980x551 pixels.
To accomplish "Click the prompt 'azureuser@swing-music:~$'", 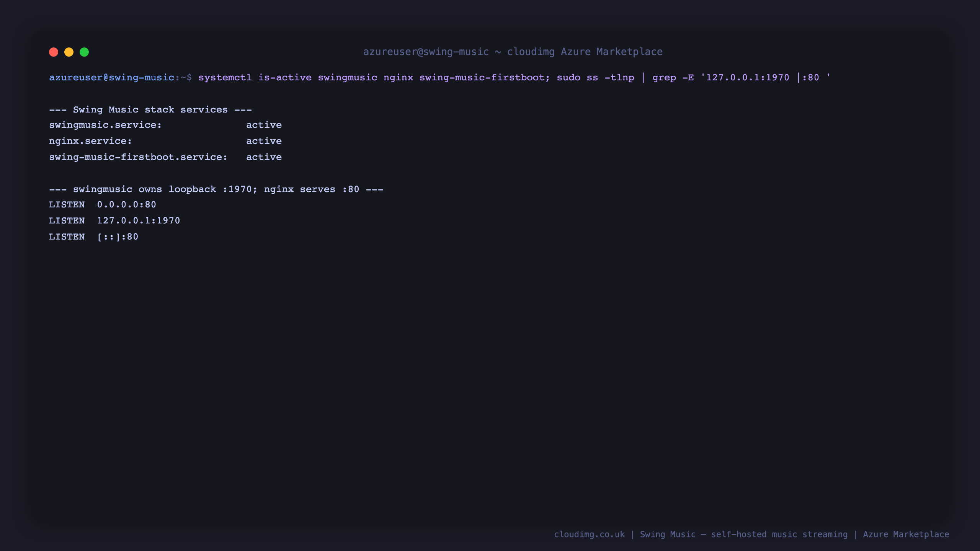I will [120, 78].
